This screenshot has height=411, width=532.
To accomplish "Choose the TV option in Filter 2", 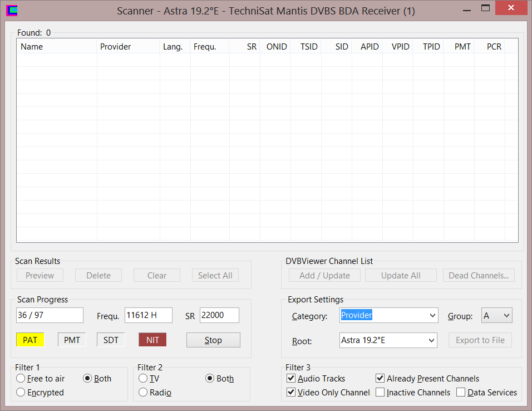I will (143, 379).
